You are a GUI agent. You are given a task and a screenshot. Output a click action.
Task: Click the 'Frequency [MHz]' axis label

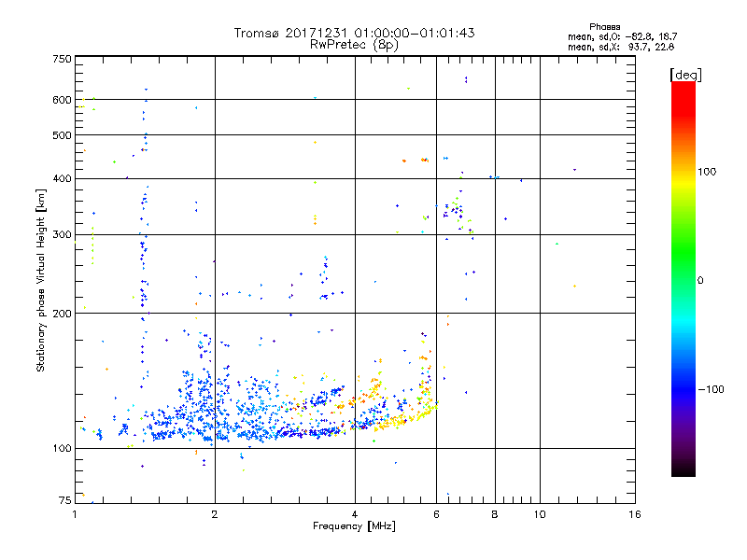coord(354,526)
